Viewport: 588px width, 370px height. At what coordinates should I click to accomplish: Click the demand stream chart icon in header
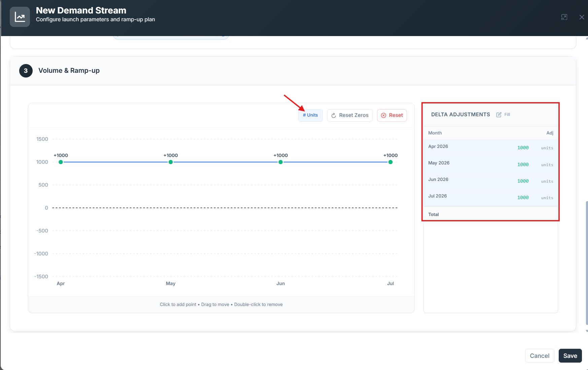(x=20, y=17)
